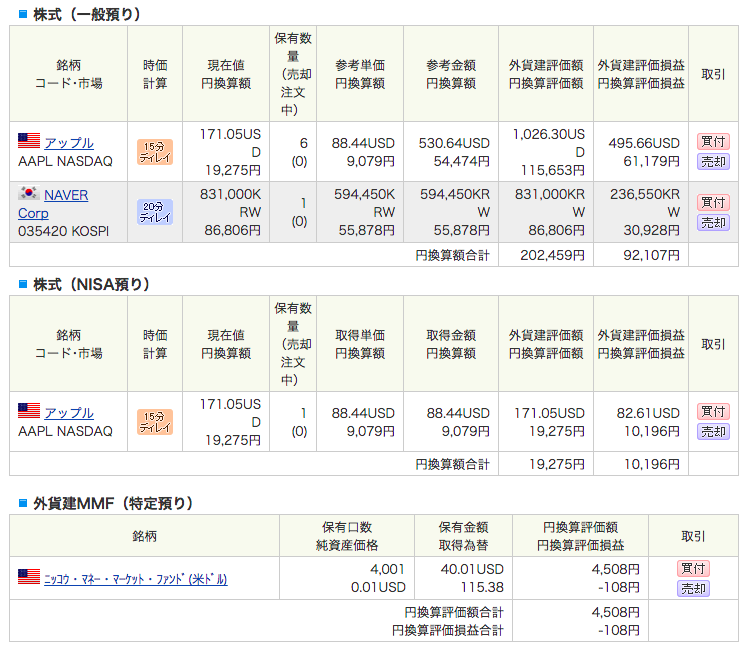
Task: Click 売却 button for AAPL in 一般預り
Action: pyautogui.click(x=713, y=162)
